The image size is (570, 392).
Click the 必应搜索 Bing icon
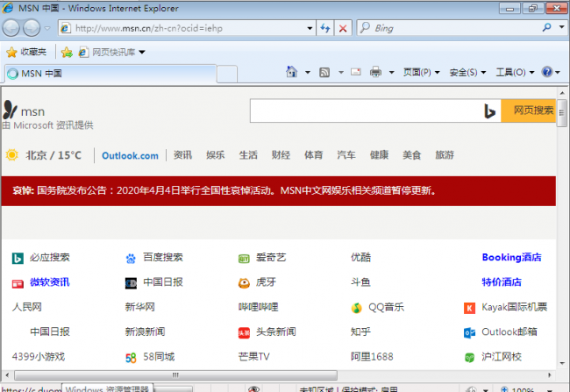coord(18,258)
